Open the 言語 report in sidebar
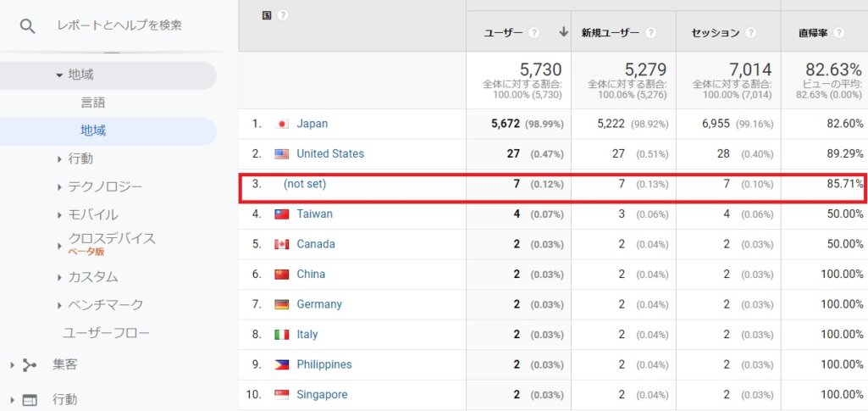 [x=93, y=103]
